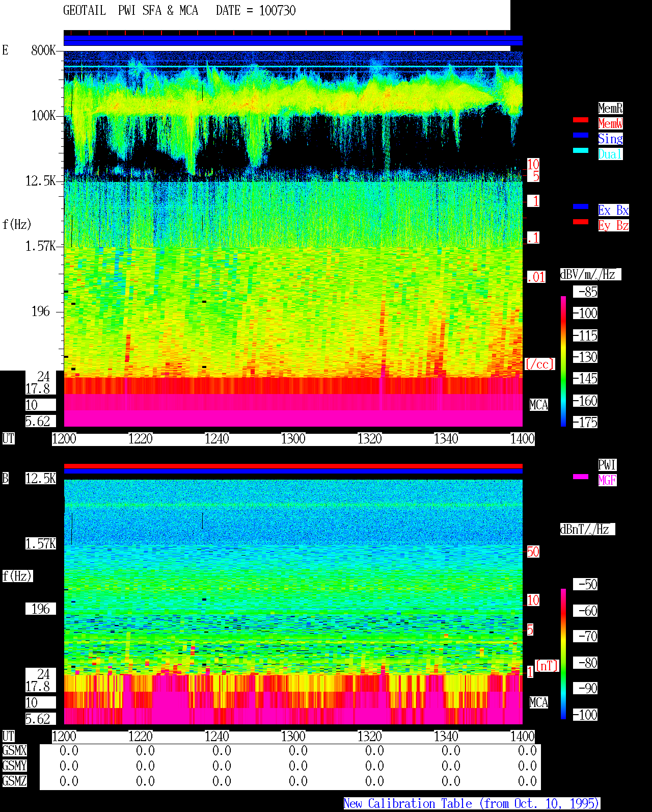The image size is (652, 812).
Task: Open the New Calibration Table note
Action: 472,803
